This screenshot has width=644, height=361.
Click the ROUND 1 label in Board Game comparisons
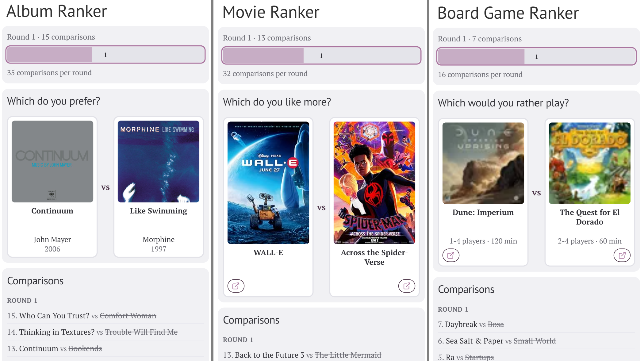[453, 309]
